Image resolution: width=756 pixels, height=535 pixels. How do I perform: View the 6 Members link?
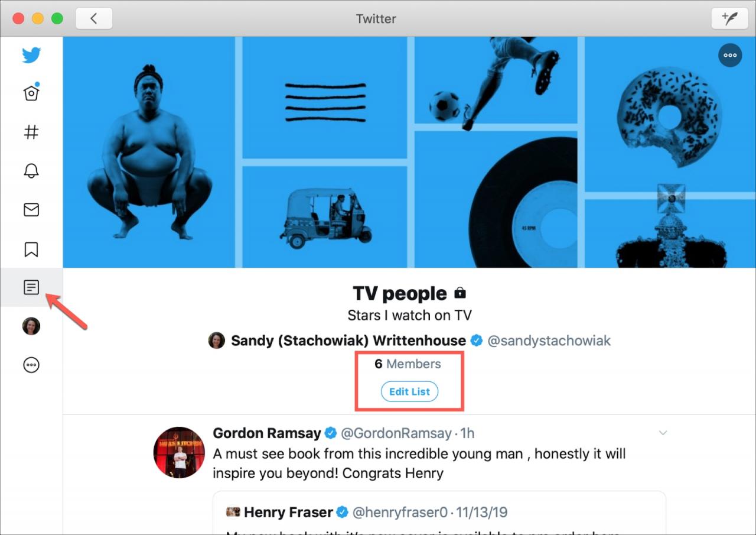[408, 364]
